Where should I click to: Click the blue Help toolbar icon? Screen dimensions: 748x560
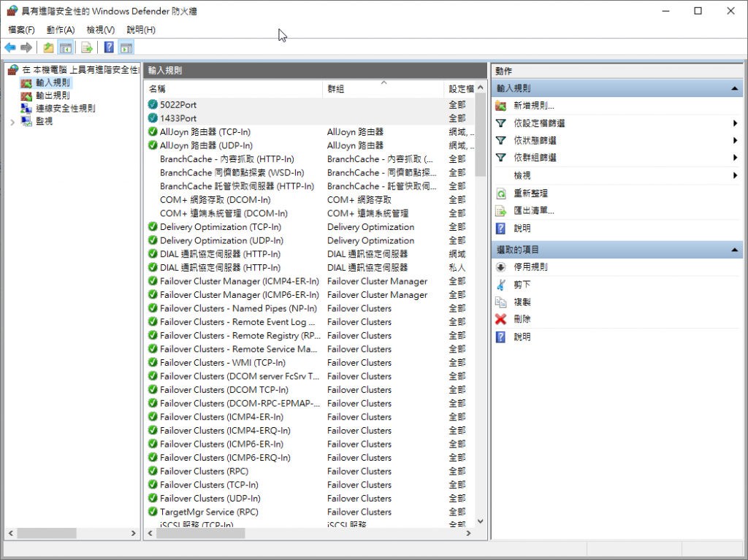coord(109,47)
